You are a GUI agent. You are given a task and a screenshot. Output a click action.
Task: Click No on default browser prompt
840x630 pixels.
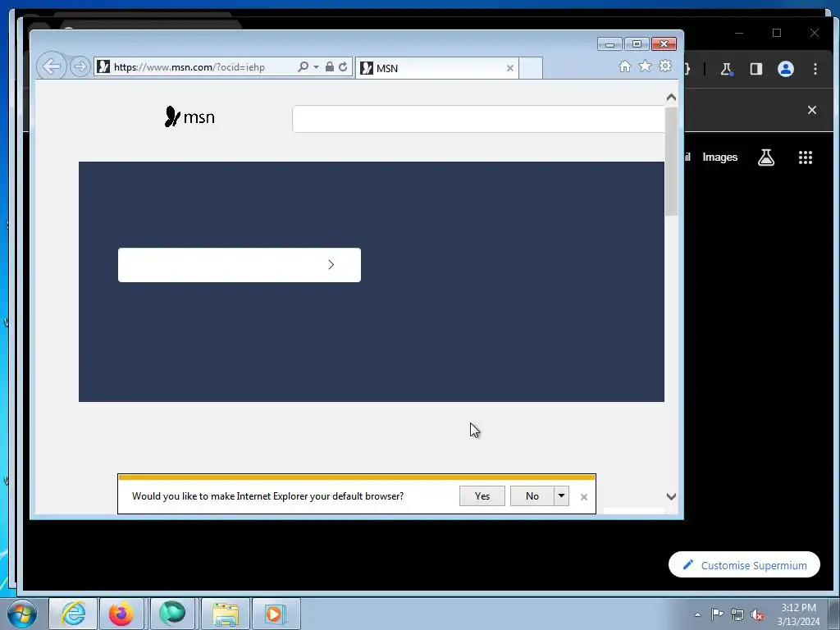[532, 496]
